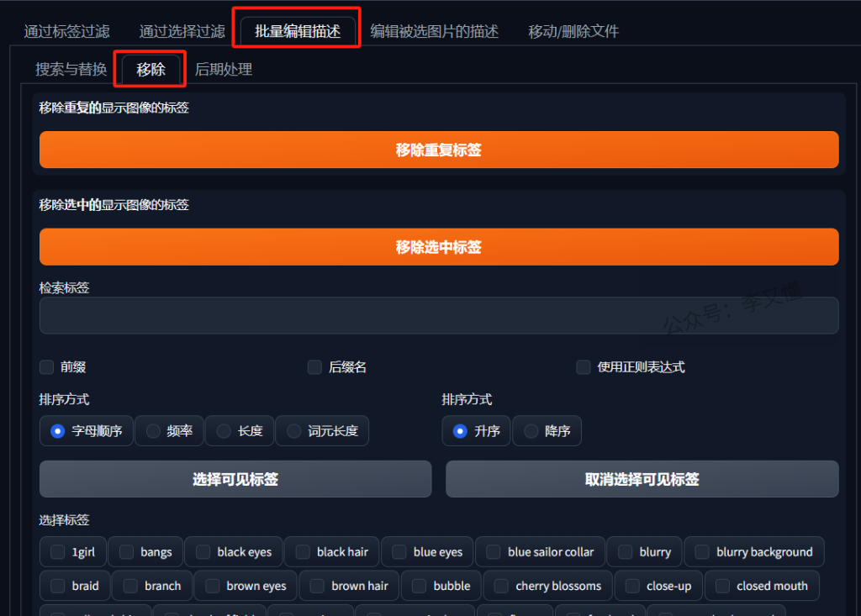Select the 编辑被选图片的描述 tab

click(x=434, y=32)
